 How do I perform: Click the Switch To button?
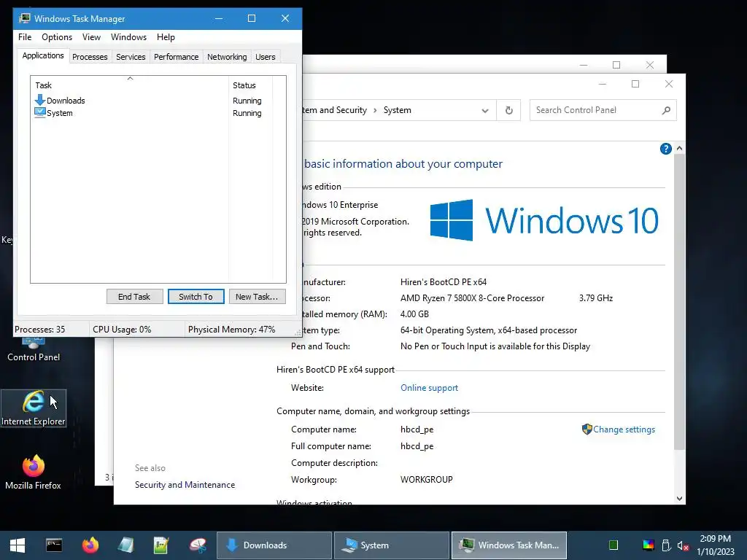point(196,297)
